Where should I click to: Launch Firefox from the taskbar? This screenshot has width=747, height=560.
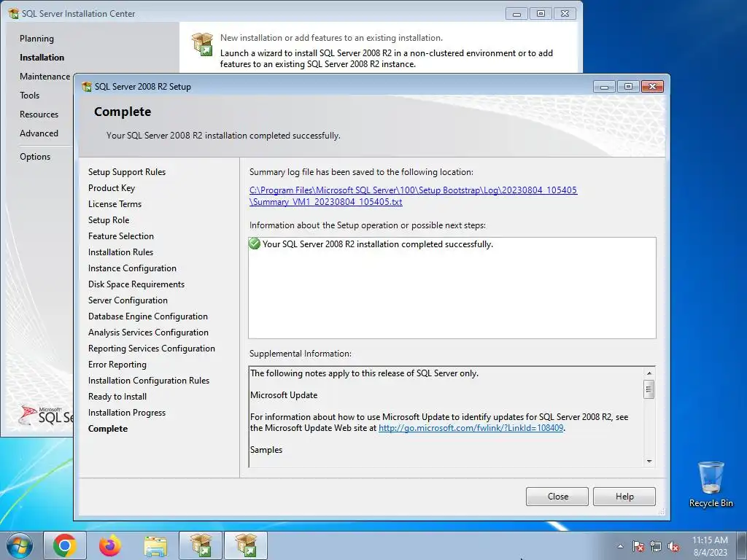[x=110, y=545]
